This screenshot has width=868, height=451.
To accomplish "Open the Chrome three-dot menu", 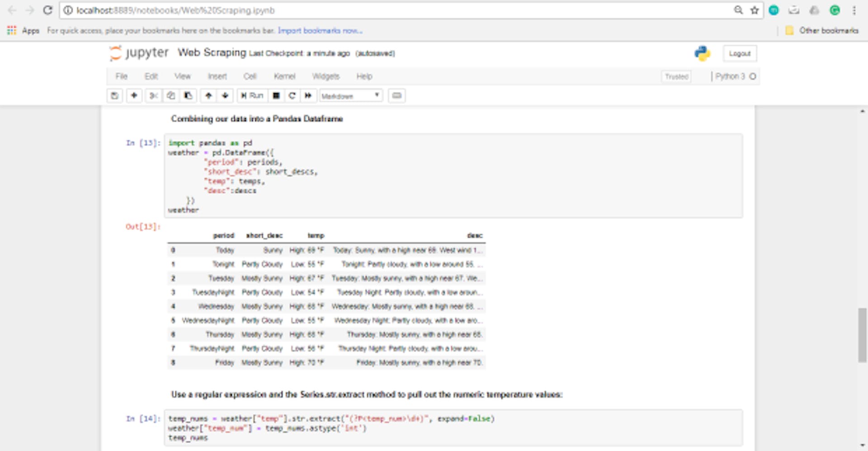I will (x=854, y=10).
